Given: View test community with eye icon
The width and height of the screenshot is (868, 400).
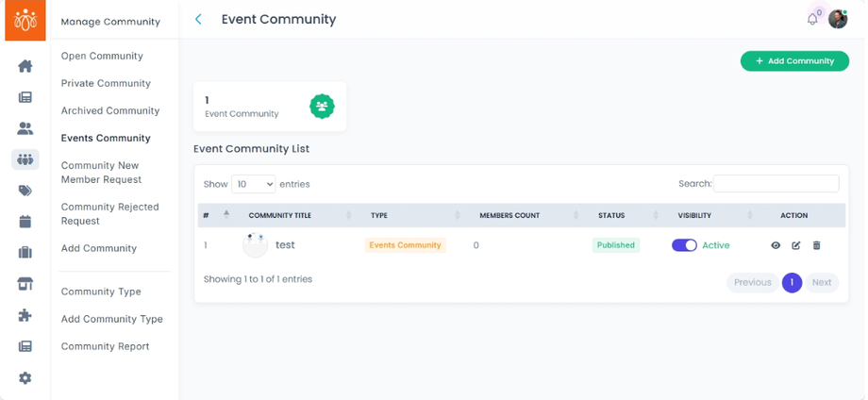Looking at the screenshot, I should (776, 245).
